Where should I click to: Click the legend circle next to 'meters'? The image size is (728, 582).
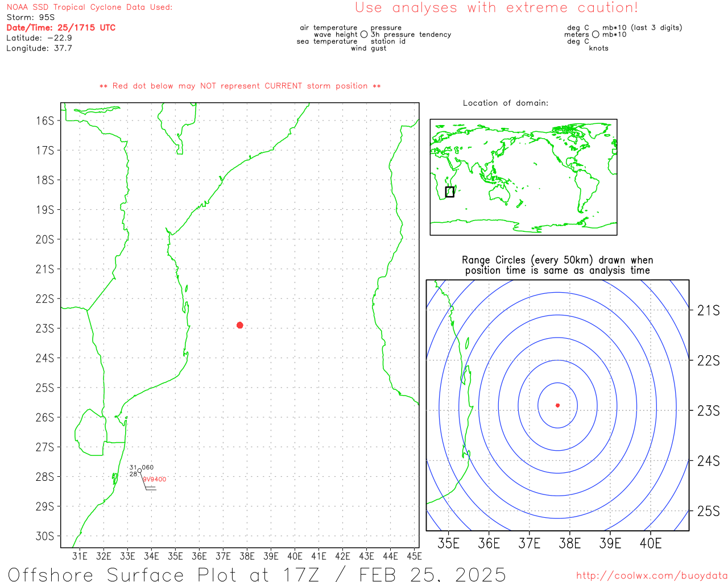click(595, 34)
